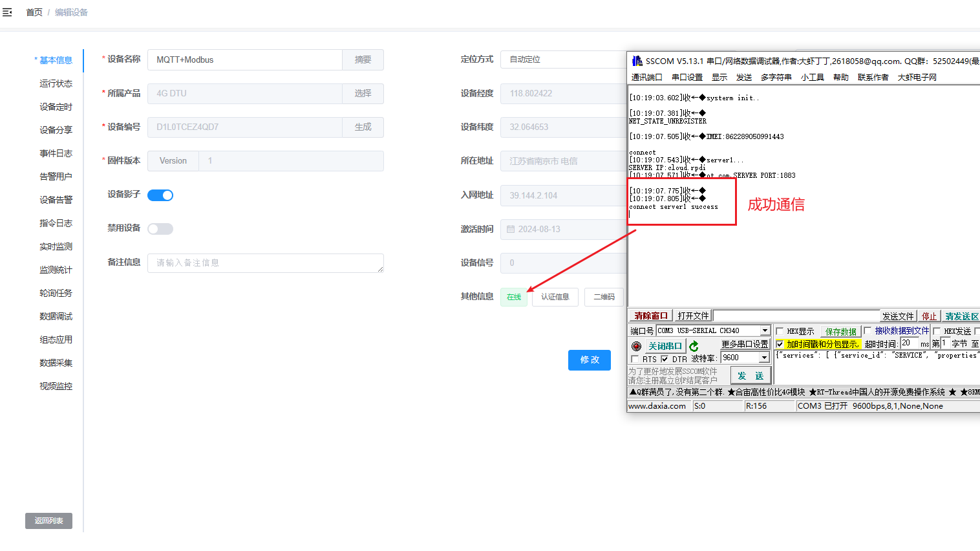Uncheck the 加时间戳和分包显示 checkbox
The image size is (980, 551).
780,344
